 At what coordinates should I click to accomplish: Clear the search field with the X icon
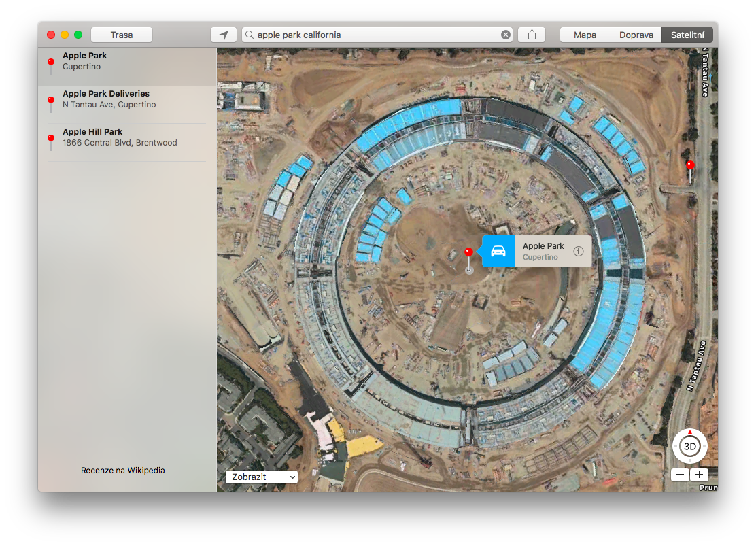(505, 35)
